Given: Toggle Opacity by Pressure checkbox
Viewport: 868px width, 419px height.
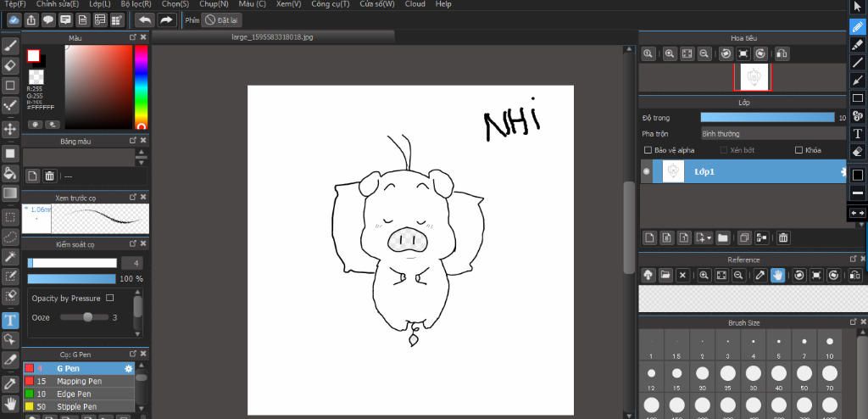Looking at the screenshot, I should [109, 299].
